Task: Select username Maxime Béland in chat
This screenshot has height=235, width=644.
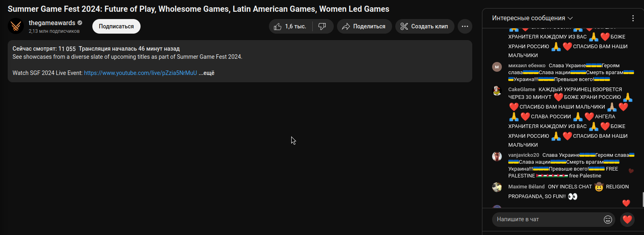Action: 527,187
